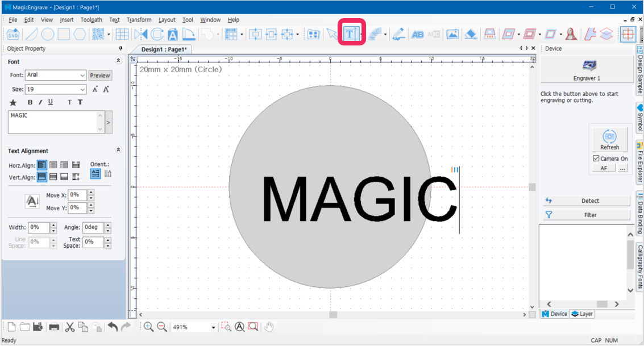
Task: Select the Pan hand tool
Action: coord(269,327)
